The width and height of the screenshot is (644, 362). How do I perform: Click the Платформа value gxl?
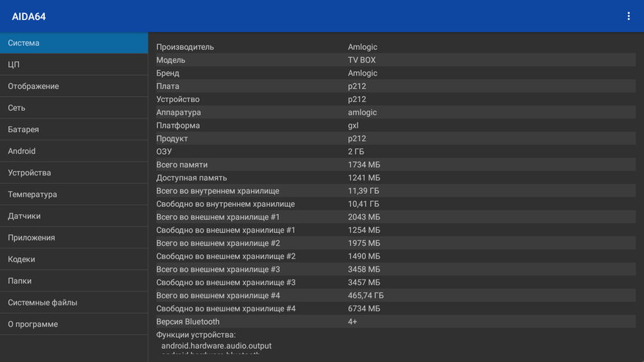[353, 126]
